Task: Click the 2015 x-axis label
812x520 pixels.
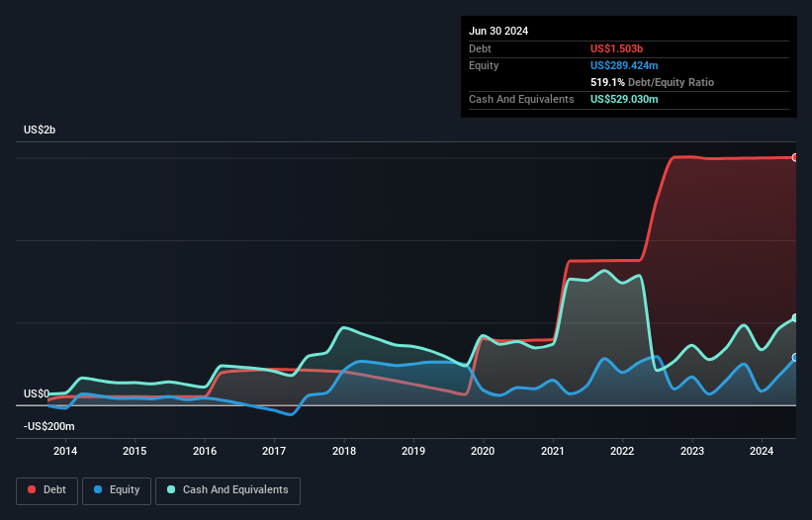Action: tap(135, 451)
